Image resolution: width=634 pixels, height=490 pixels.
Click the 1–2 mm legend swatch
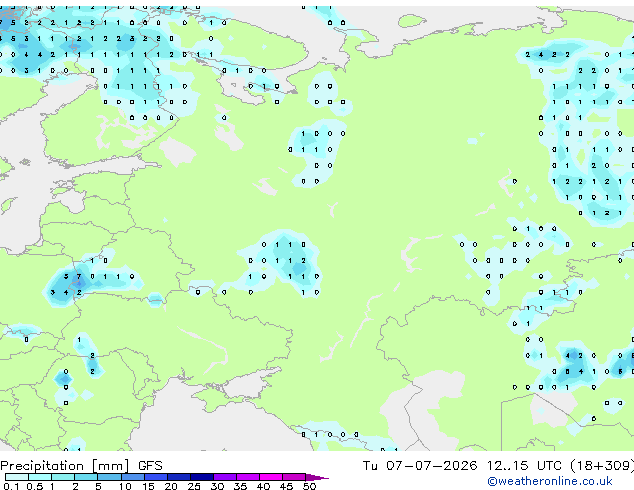coord(63,477)
